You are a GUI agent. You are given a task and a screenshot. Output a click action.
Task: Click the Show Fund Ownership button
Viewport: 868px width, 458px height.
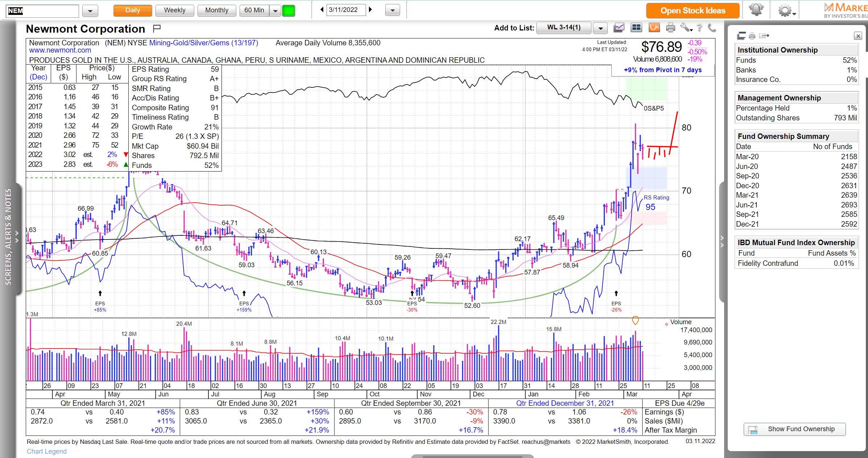(x=794, y=429)
